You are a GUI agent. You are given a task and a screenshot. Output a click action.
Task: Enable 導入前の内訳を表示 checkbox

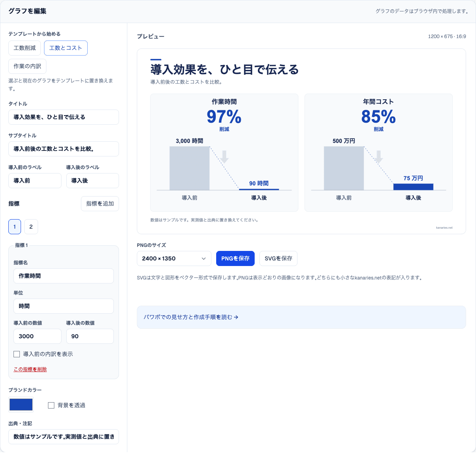click(17, 354)
